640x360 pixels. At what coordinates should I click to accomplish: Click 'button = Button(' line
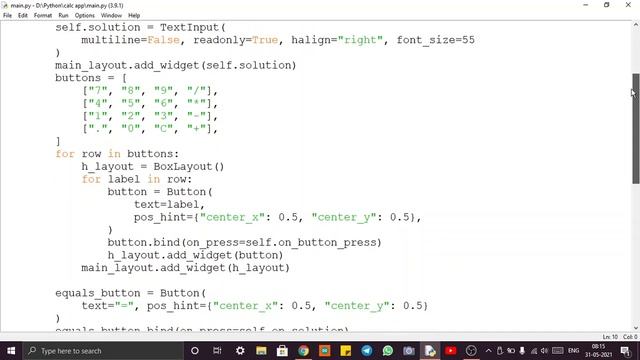pyautogui.click(x=160, y=192)
